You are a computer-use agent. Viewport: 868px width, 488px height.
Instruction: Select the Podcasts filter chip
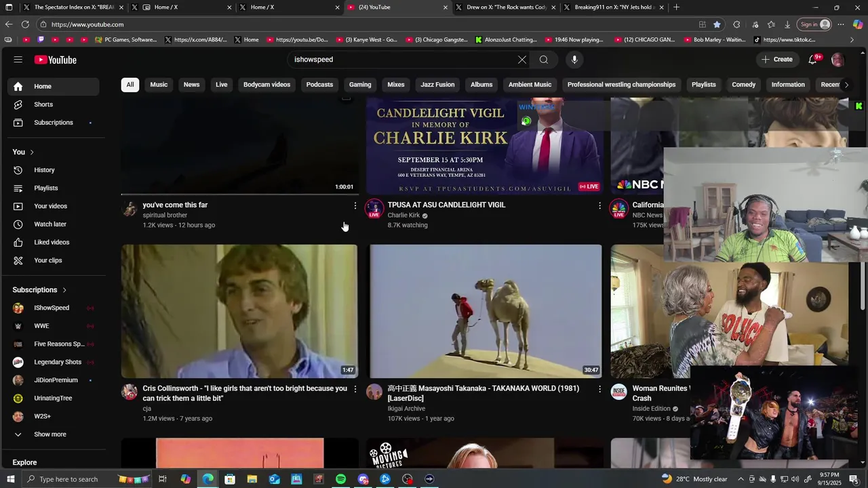tap(319, 85)
